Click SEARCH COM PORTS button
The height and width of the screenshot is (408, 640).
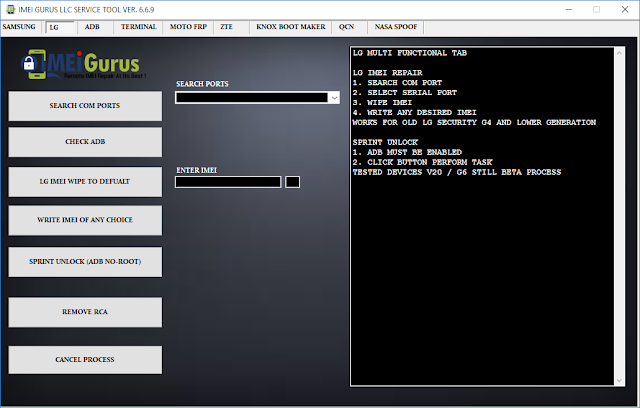coord(85,106)
